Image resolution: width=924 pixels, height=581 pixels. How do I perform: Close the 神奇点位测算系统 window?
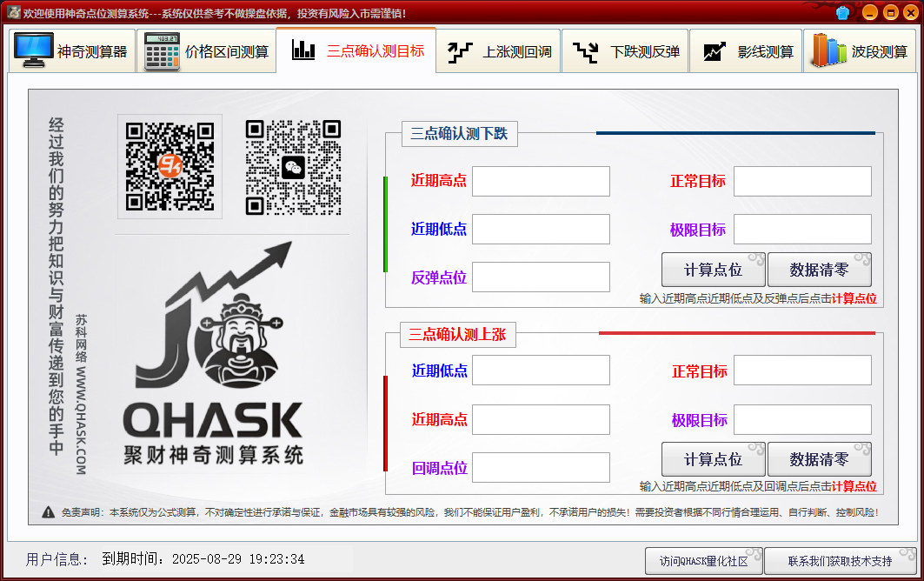[x=911, y=12]
